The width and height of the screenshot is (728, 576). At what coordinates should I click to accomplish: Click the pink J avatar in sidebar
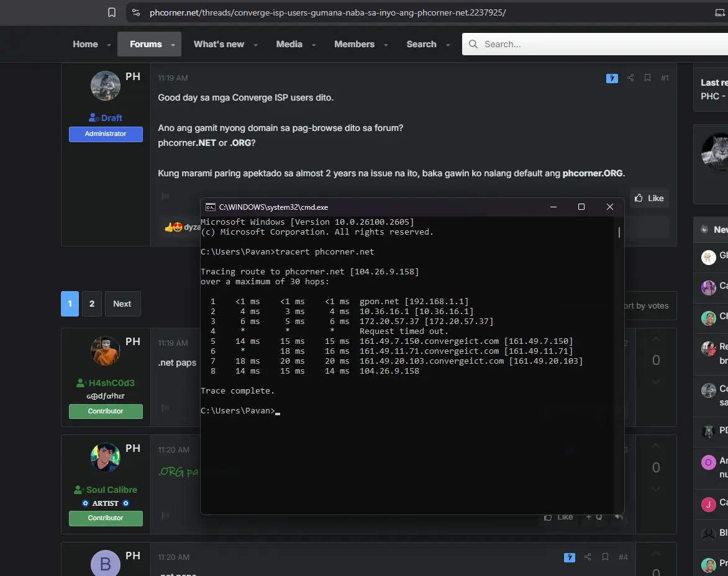[709, 505]
